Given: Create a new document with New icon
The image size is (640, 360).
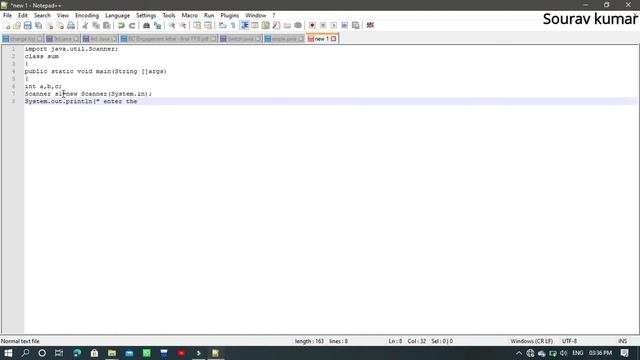Looking at the screenshot, I should [7, 25].
